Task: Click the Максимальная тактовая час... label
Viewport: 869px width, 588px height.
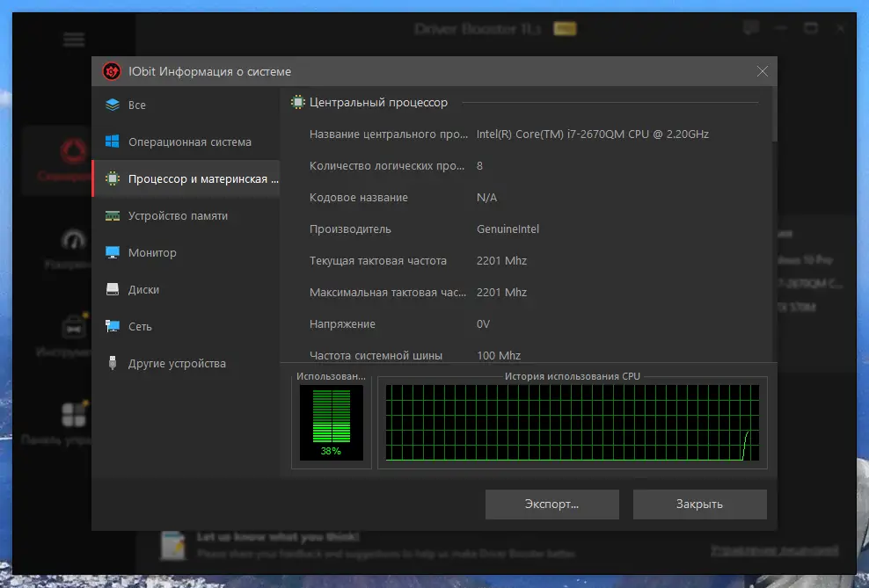Action: (x=388, y=292)
